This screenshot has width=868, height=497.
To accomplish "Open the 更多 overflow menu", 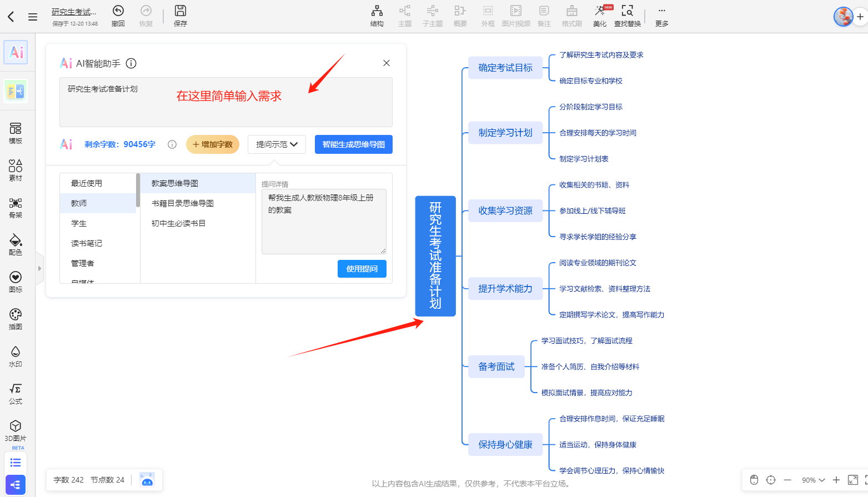I will 661,16.
